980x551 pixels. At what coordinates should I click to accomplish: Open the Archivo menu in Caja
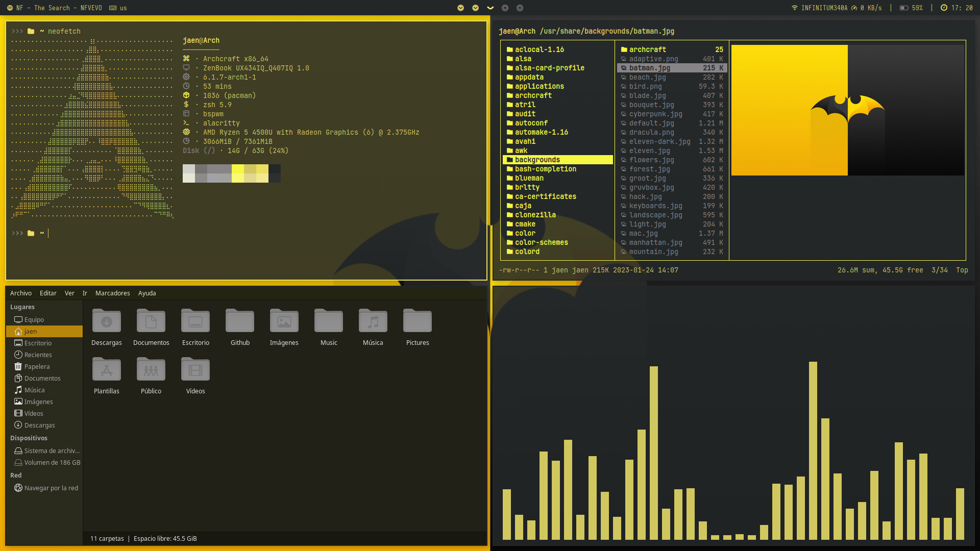pyautogui.click(x=20, y=293)
